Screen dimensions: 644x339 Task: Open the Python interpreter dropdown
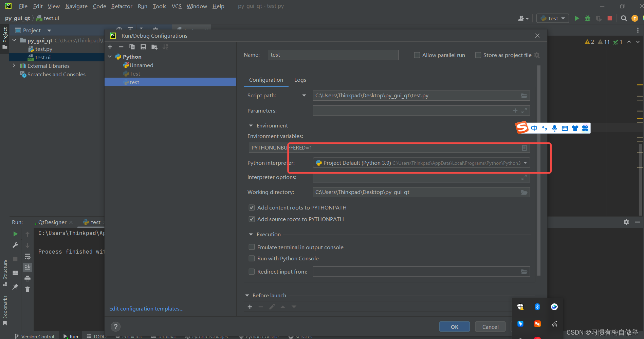click(x=525, y=163)
